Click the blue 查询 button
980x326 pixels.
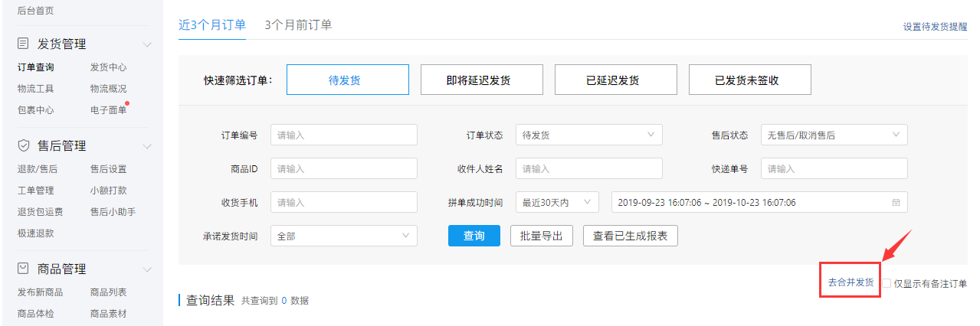tap(474, 236)
